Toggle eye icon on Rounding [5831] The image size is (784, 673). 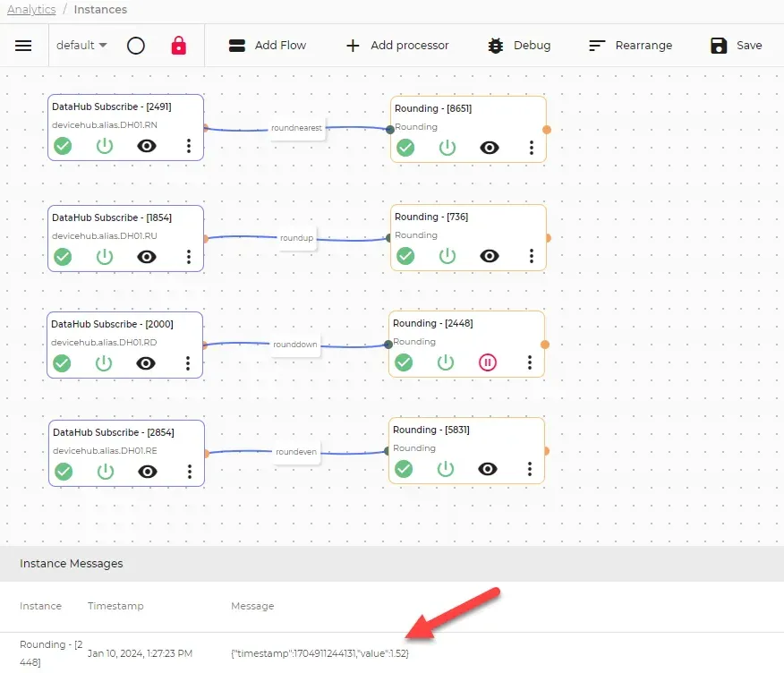coord(488,469)
